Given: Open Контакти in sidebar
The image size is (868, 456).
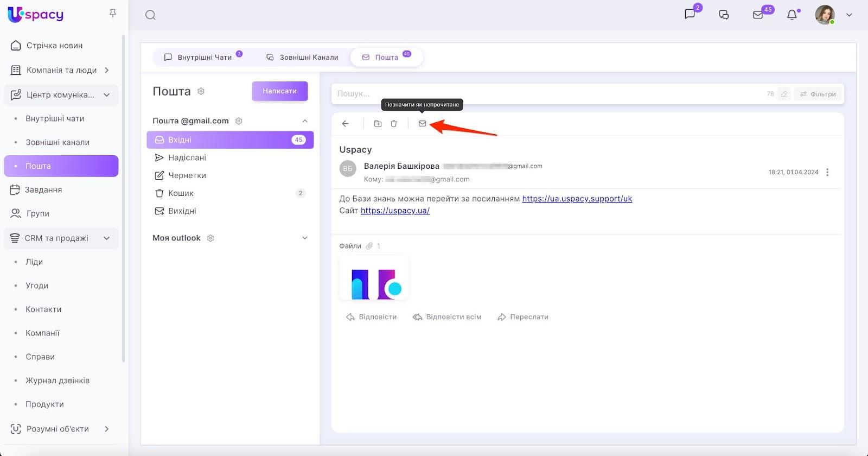Looking at the screenshot, I should tap(43, 309).
